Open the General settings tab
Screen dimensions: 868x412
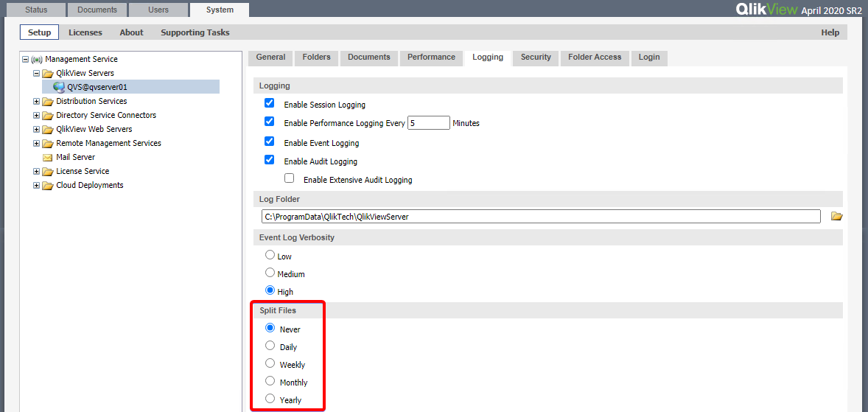pos(270,57)
